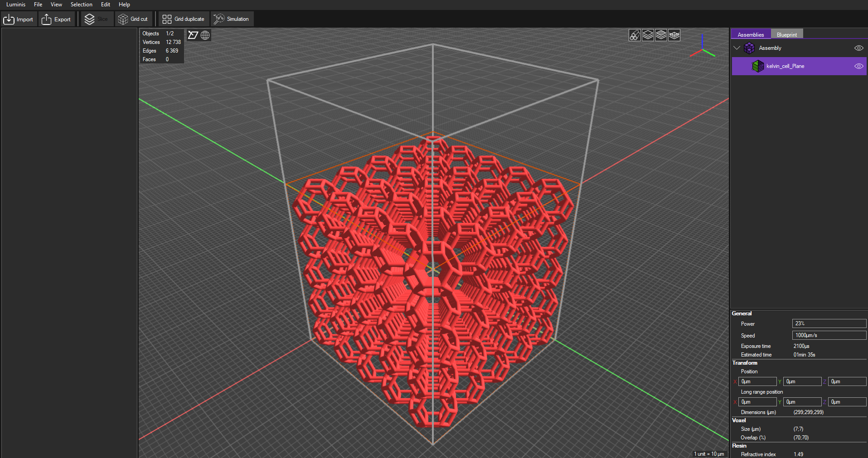Click the Transform section header
Viewport: 868px width, 458px height.
(744, 363)
